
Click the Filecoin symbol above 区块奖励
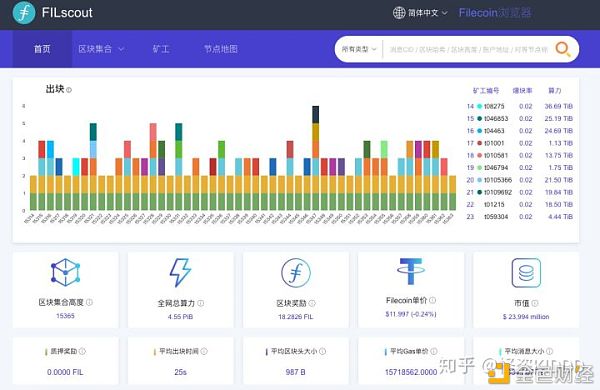click(x=296, y=273)
